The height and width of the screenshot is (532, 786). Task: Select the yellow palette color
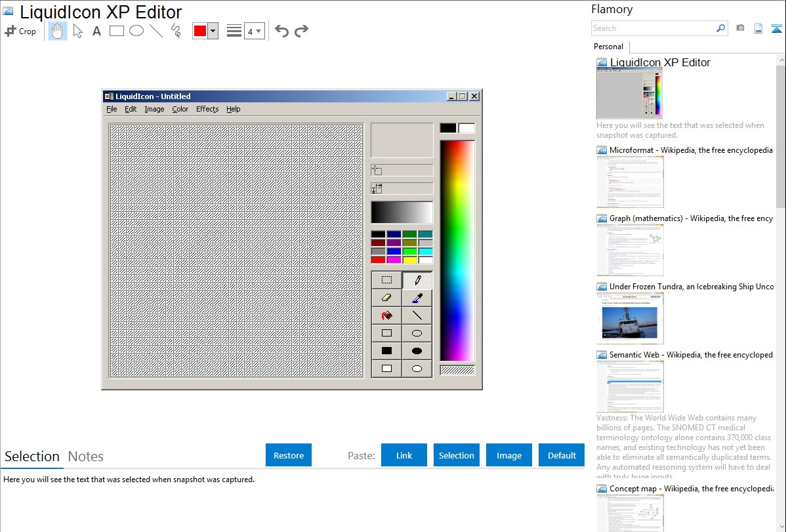(x=410, y=260)
